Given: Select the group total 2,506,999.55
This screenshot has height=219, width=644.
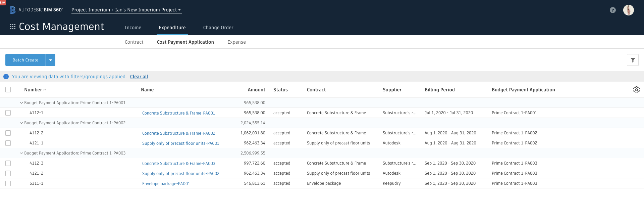Looking at the screenshot, I should coord(253,153).
